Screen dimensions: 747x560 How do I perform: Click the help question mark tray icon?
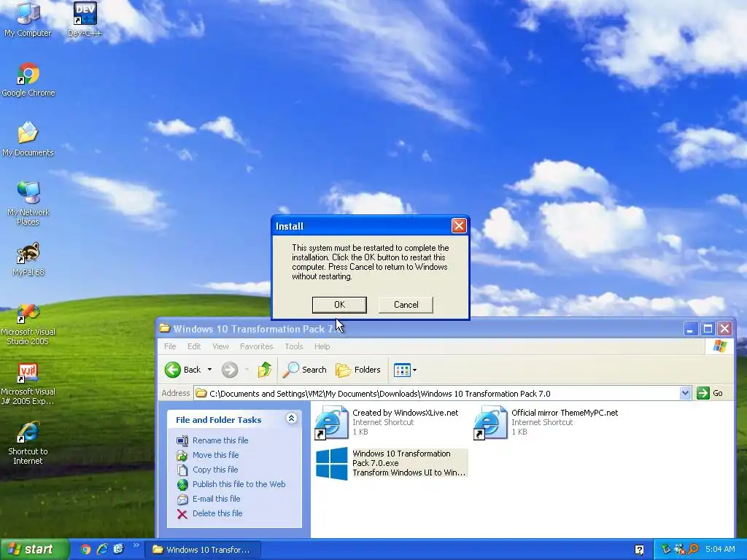(x=639, y=550)
